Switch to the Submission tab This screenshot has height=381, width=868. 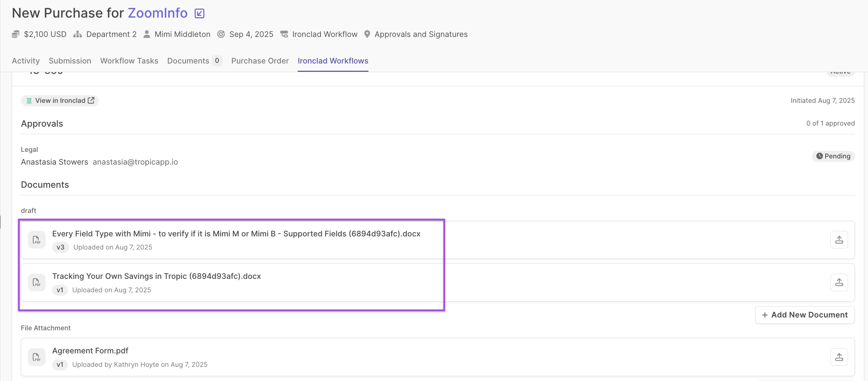tap(70, 61)
